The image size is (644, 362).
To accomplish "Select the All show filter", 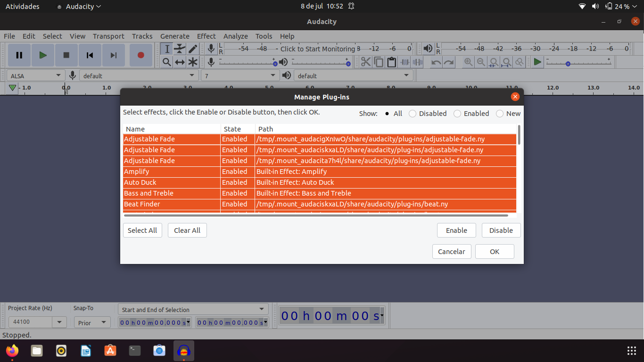I will click(393, 114).
